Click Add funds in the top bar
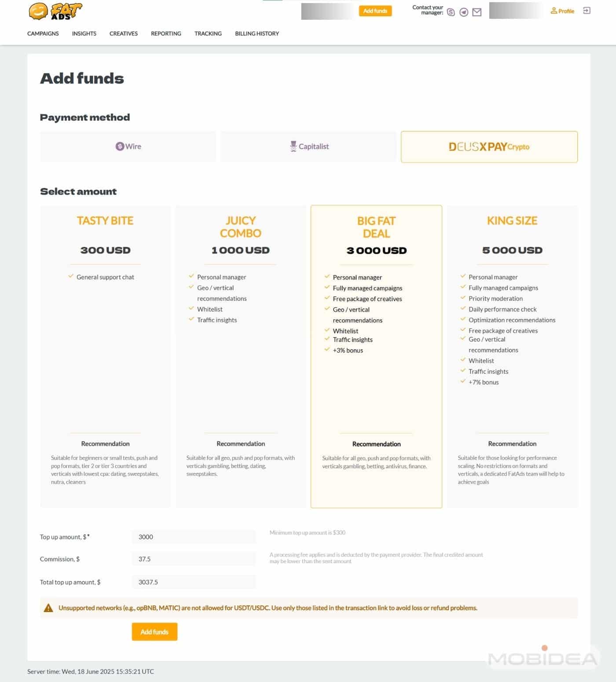Screen dimensions: 616x682 (375, 11)
